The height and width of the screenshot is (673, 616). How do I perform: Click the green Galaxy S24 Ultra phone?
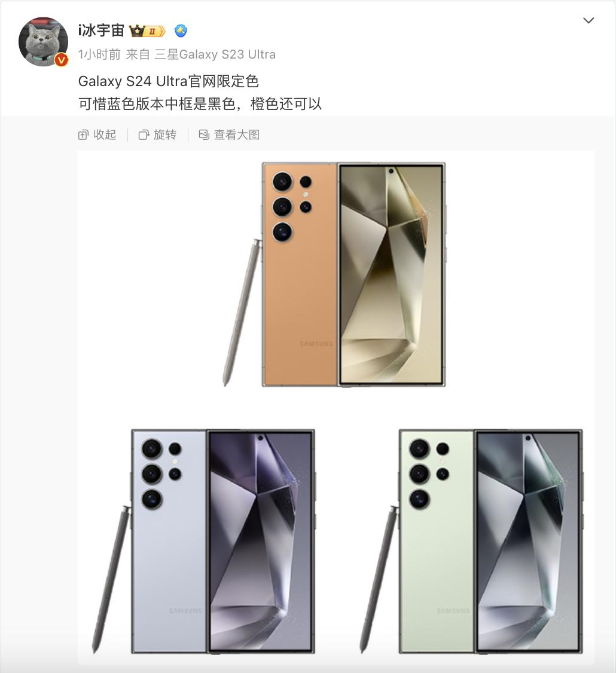[x=491, y=542]
